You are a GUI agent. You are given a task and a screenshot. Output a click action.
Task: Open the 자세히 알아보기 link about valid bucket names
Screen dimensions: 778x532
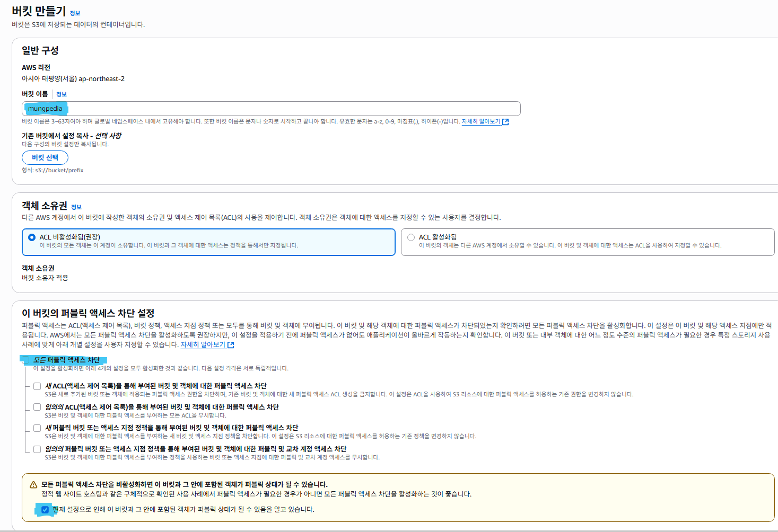tap(481, 121)
